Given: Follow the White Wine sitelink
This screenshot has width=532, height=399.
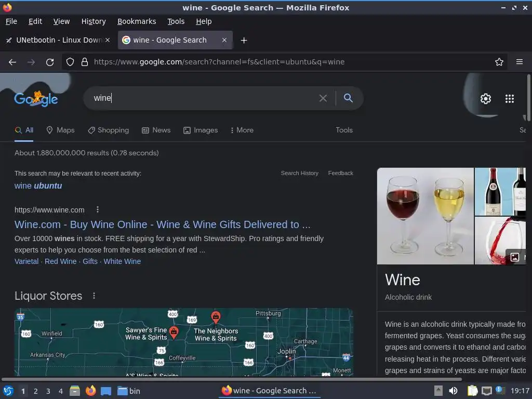Looking at the screenshot, I should coord(122,262).
